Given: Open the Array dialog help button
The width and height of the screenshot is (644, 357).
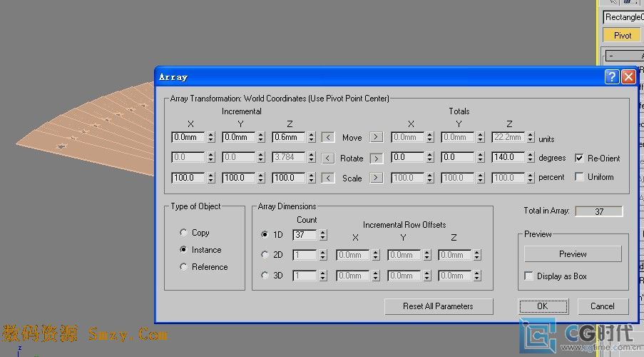Looking at the screenshot, I should pos(612,77).
